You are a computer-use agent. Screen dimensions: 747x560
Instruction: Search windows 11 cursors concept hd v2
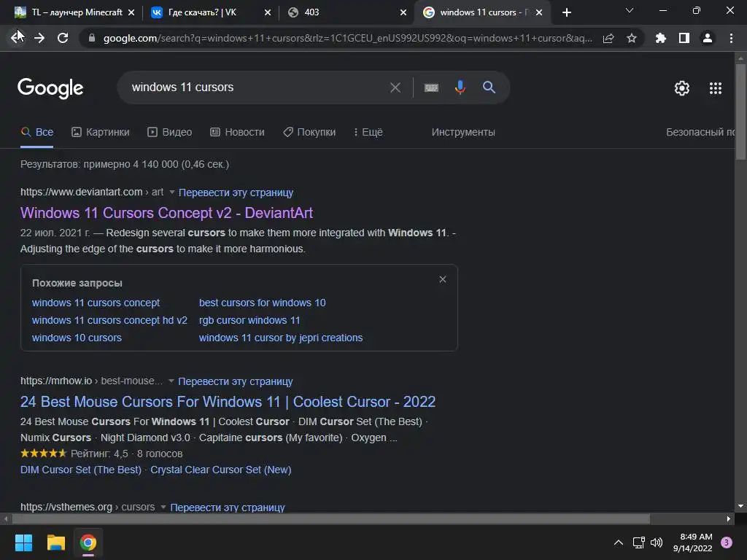[109, 321]
